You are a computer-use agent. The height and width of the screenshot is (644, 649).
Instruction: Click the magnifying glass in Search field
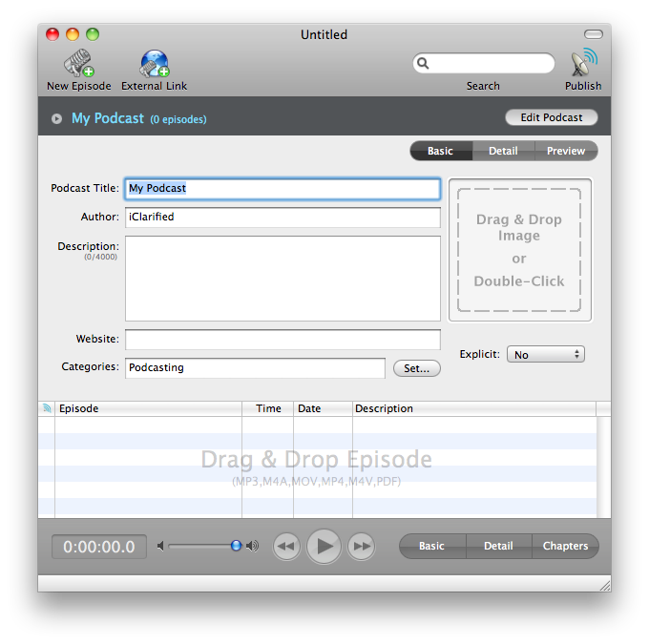pyautogui.click(x=423, y=63)
